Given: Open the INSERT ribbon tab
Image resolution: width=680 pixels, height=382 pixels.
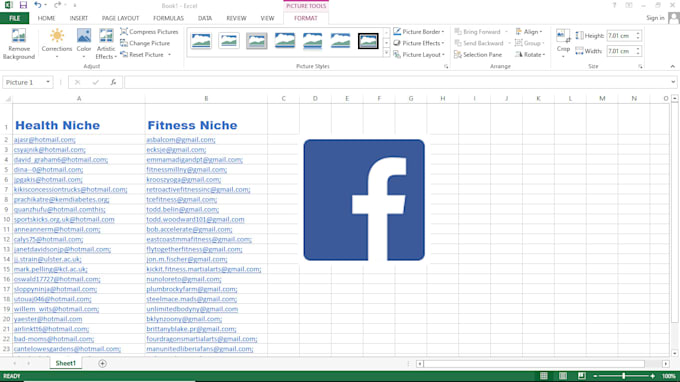Looking at the screenshot, I should [x=78, y=18].
